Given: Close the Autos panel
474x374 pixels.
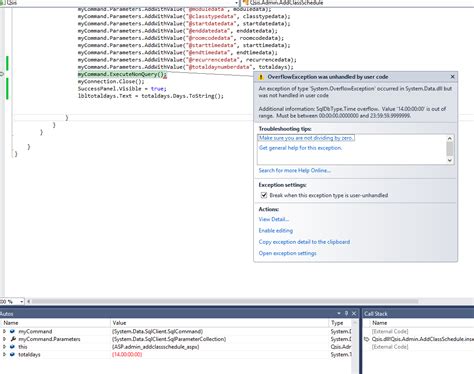Looking at the screenshot, I should pos(354,313).
